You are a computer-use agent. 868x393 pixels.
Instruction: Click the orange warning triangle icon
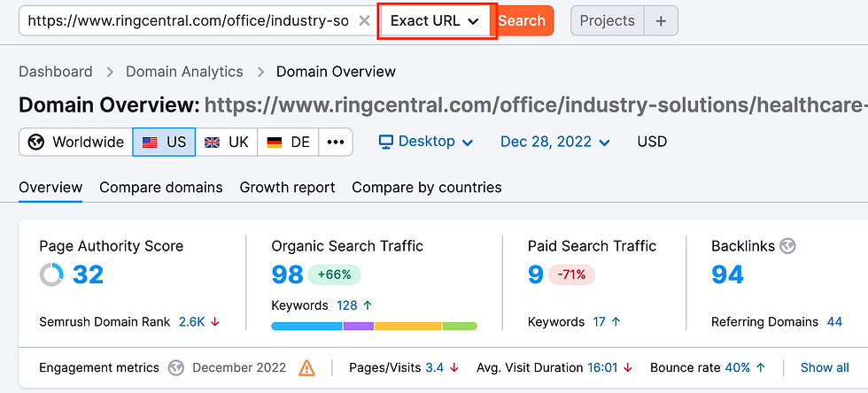click(306, 367)
